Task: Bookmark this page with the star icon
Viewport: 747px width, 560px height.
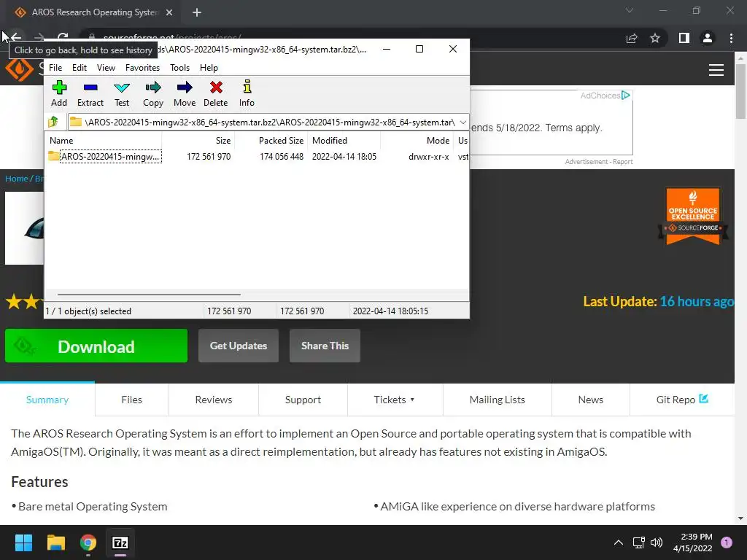Action: click(x=655, y=38)
